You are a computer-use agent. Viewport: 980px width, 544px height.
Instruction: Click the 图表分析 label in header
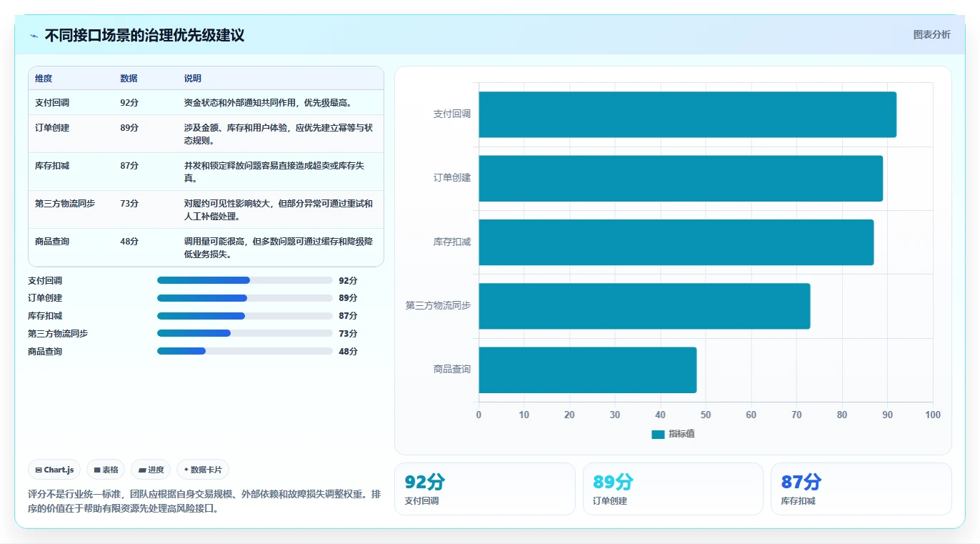(931, 34)
